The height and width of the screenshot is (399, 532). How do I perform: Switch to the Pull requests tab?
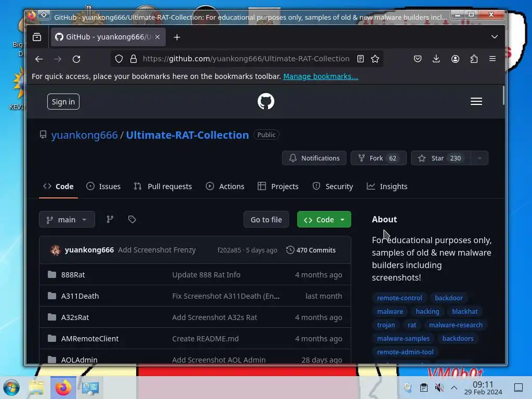(163, 187)
